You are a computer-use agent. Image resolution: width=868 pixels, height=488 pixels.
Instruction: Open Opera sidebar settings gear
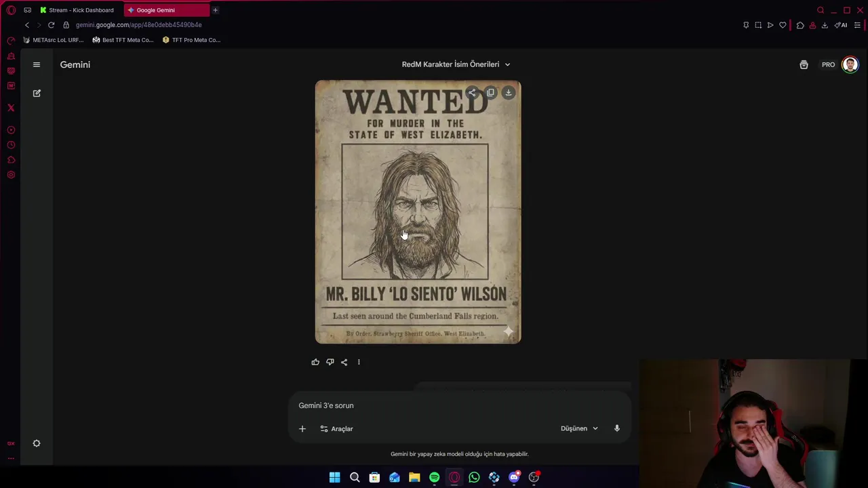[x=11, y=175]
